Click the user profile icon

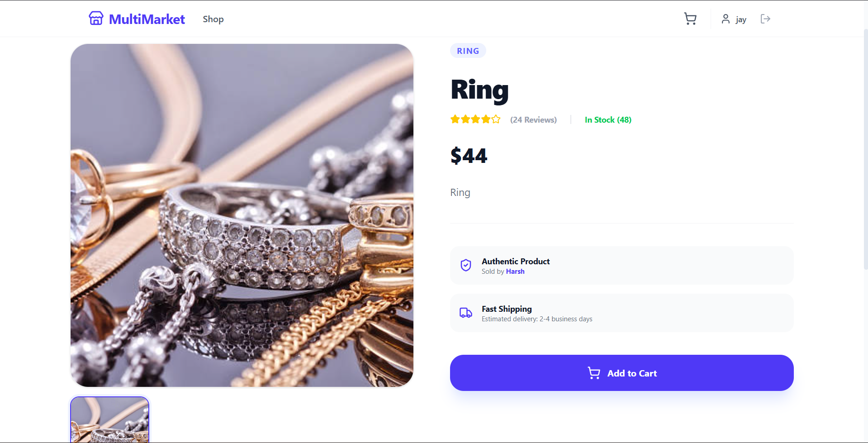(x=726, y=19)
